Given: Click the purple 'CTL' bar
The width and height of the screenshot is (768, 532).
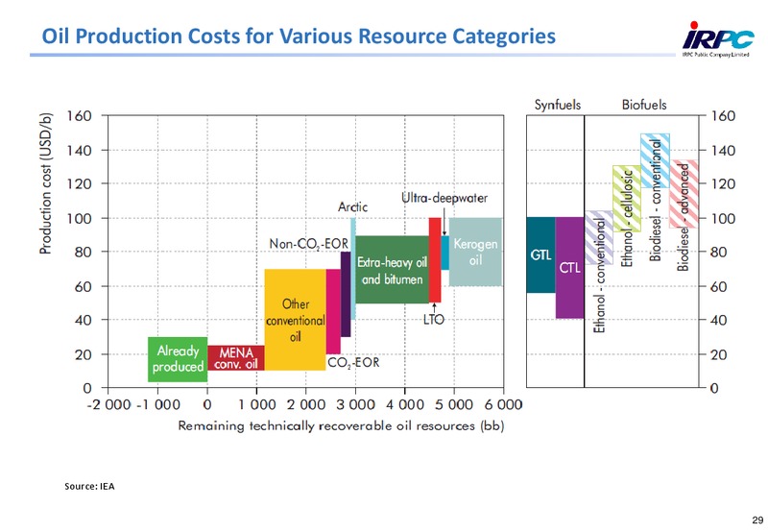Looking at the screenshot, I should click(569, 268).
